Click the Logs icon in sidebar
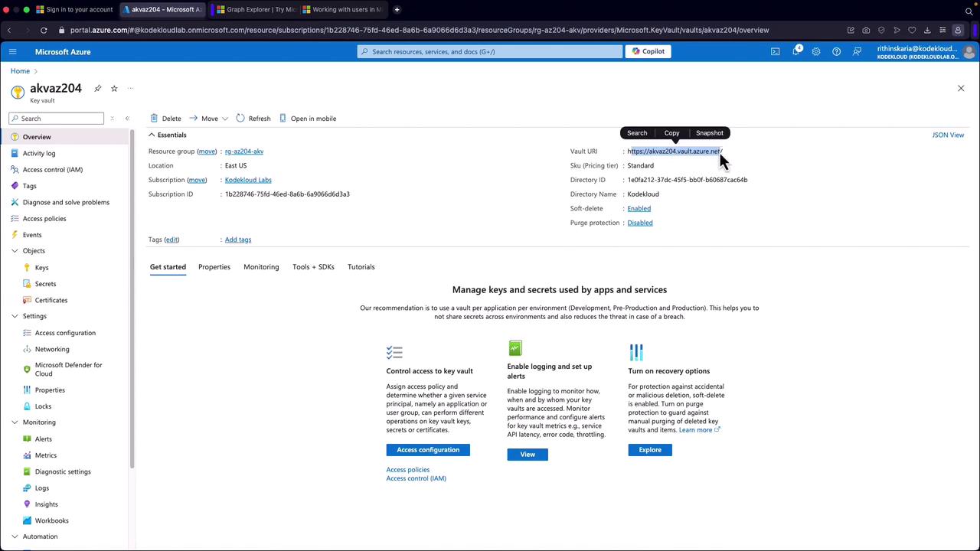980x551 pixels. pyautogui.click(x=28, y=487)
